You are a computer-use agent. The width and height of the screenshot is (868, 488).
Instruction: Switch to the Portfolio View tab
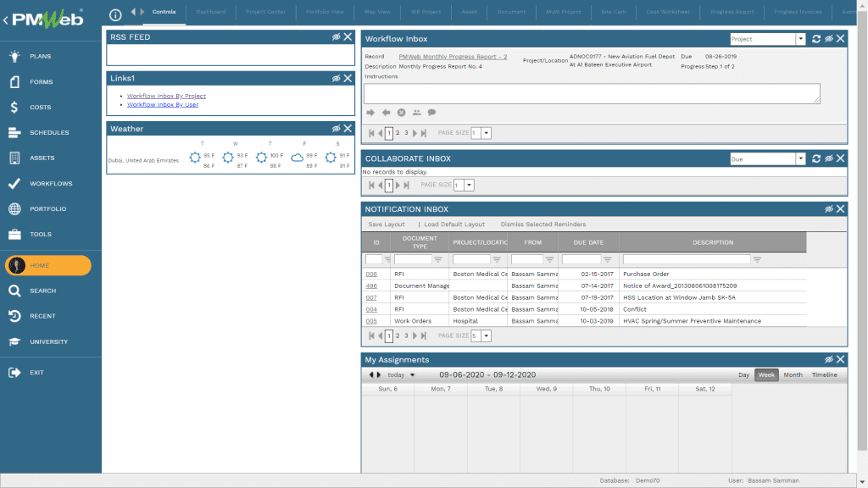(x=325, y=12)
